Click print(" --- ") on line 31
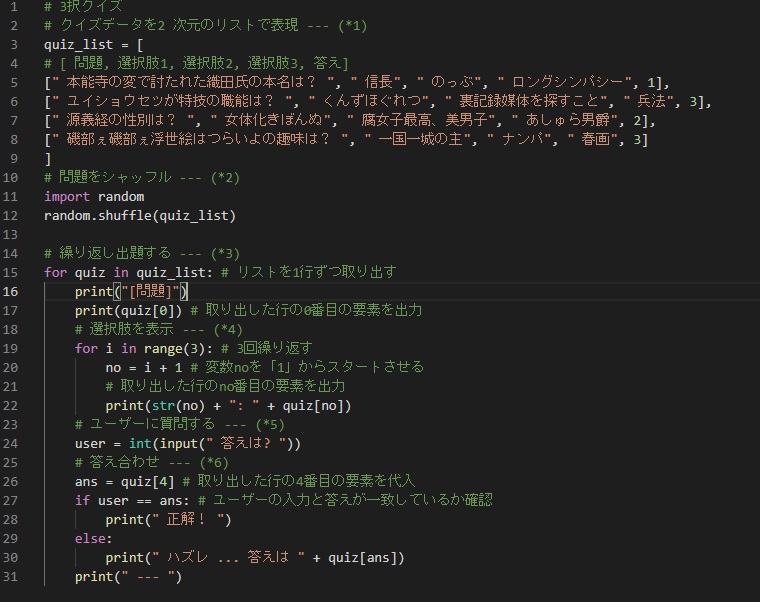This screenshot has width=760, height=602. [128, 576]
